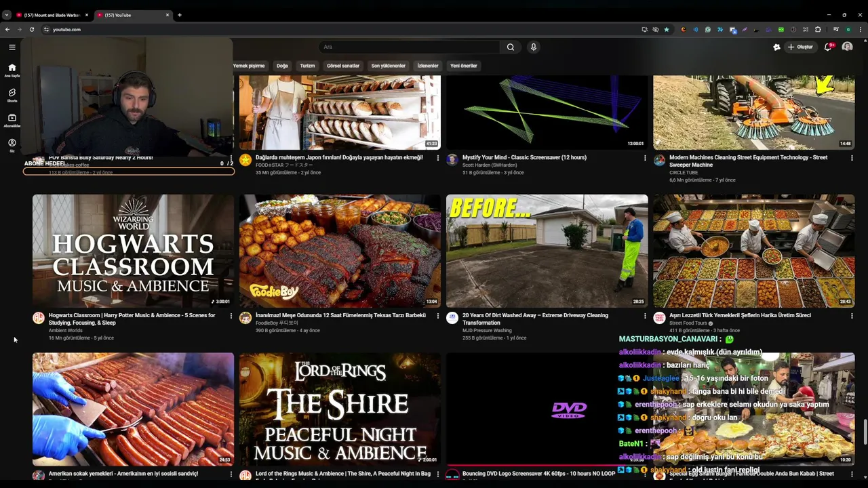The width and height of the screenshot is (868, 488).
Task: Open the Turkish food chefs thumbnail
Action: (x=753, y=251)
